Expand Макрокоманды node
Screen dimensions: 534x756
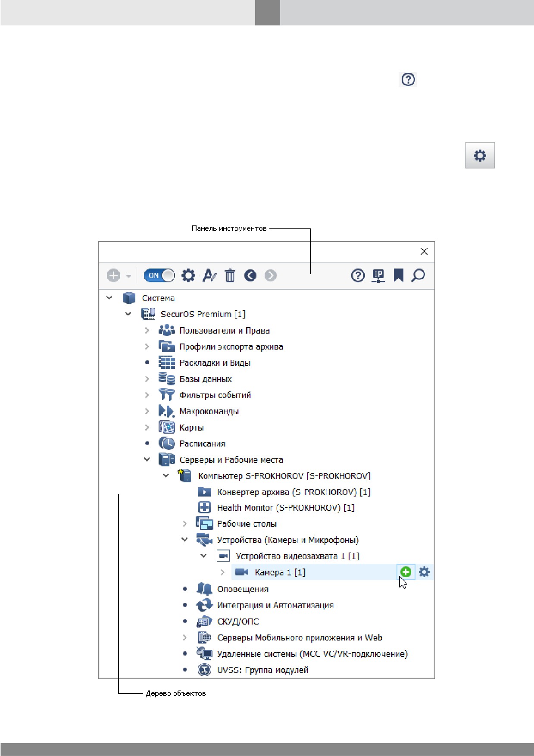(x=147, y=411)
